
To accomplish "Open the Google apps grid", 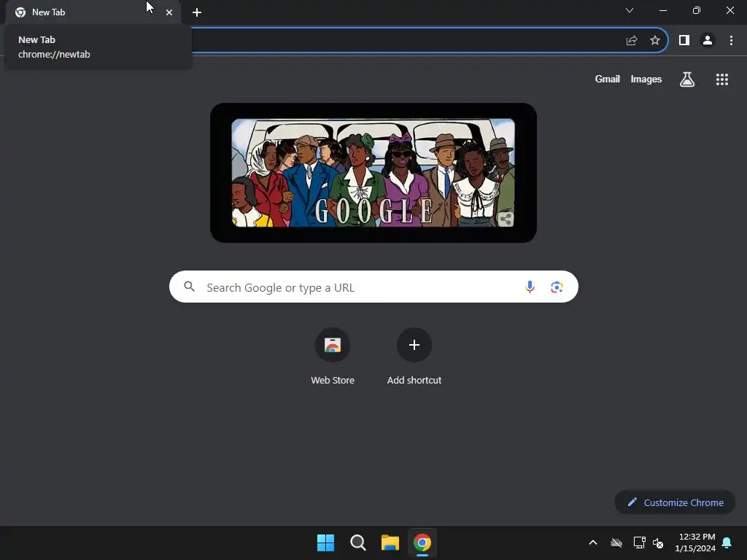I will pyautogui.click(x=722, y=79).
